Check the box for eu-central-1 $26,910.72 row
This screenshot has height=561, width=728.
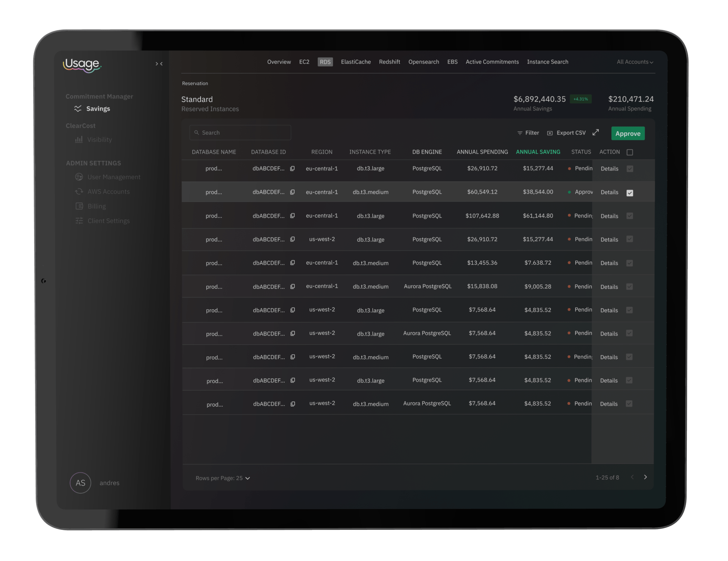click(x=630, y=169)
